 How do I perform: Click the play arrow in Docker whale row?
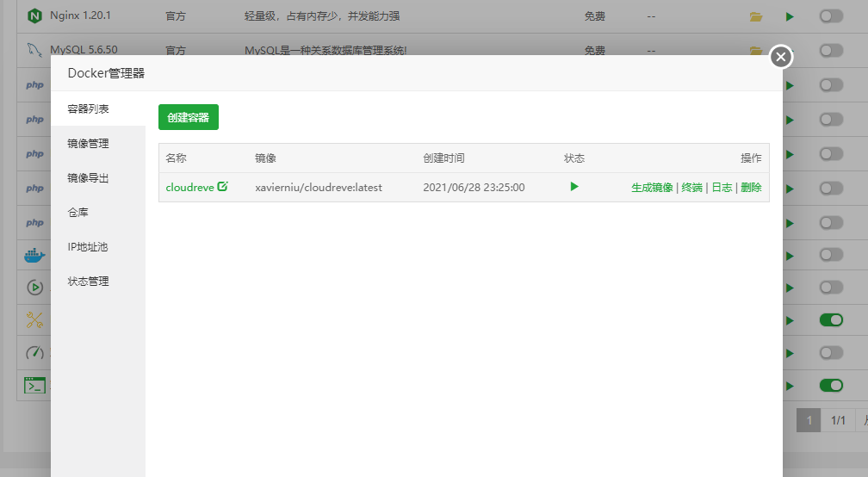pyautogui.click(x=790, y=256)
